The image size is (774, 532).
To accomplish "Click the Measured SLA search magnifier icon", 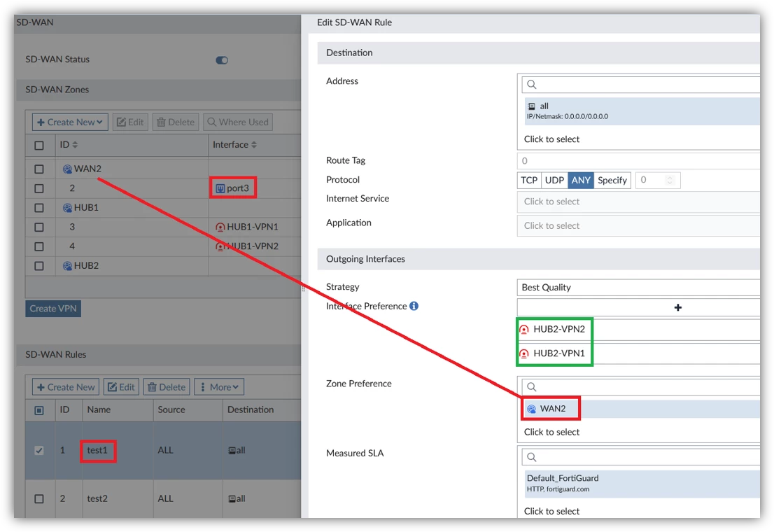I will point(532,457).
